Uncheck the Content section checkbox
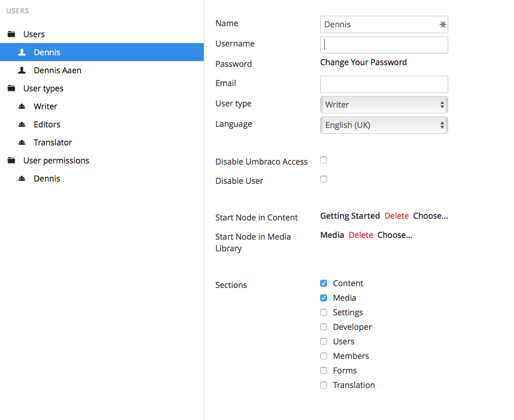 coord(324,283)
